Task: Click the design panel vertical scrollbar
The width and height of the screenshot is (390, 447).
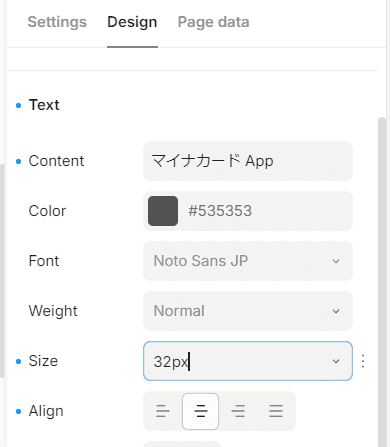Action: click(x=382, y=282)
